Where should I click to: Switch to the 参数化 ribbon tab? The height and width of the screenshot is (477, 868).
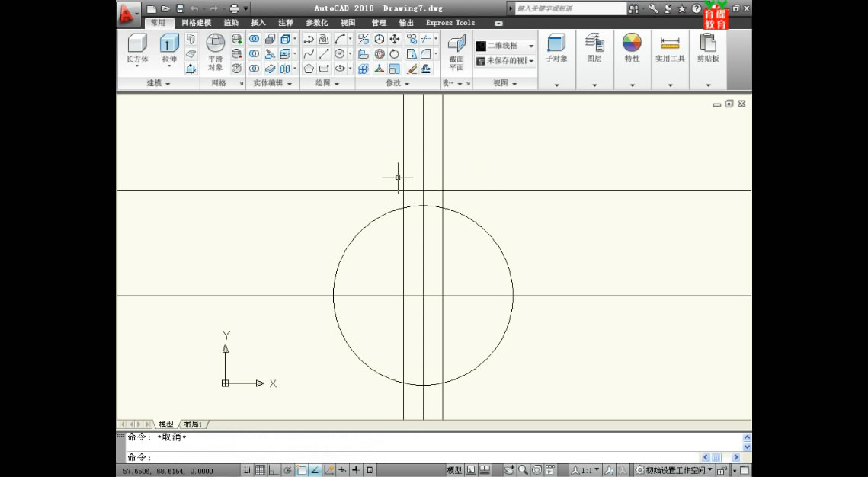(317, 24)
